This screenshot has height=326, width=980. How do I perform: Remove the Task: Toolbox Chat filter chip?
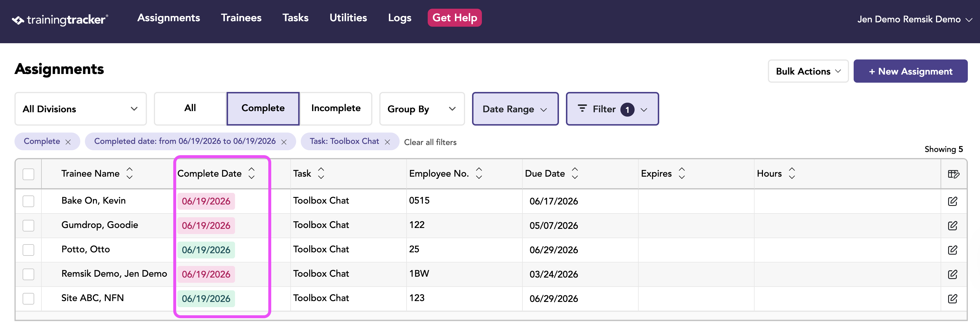387,142
